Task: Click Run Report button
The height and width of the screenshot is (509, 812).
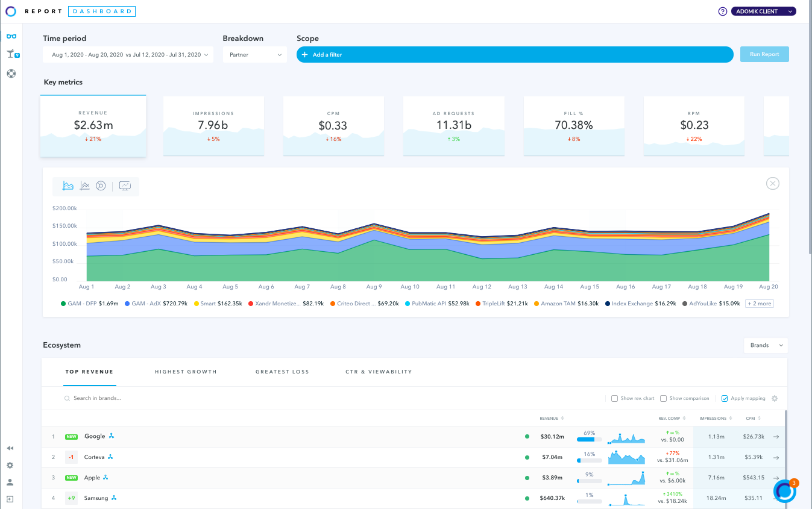Action: (764, 54)
